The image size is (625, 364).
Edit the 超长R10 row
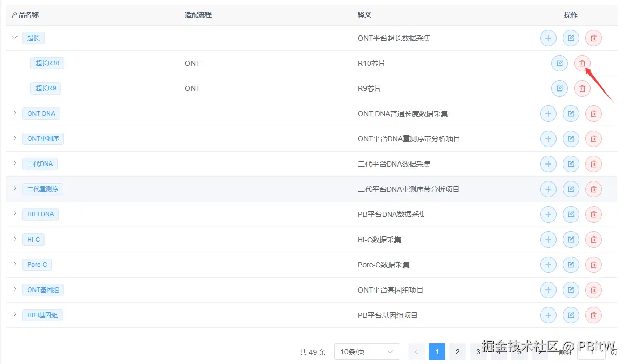tap(560, 63)
